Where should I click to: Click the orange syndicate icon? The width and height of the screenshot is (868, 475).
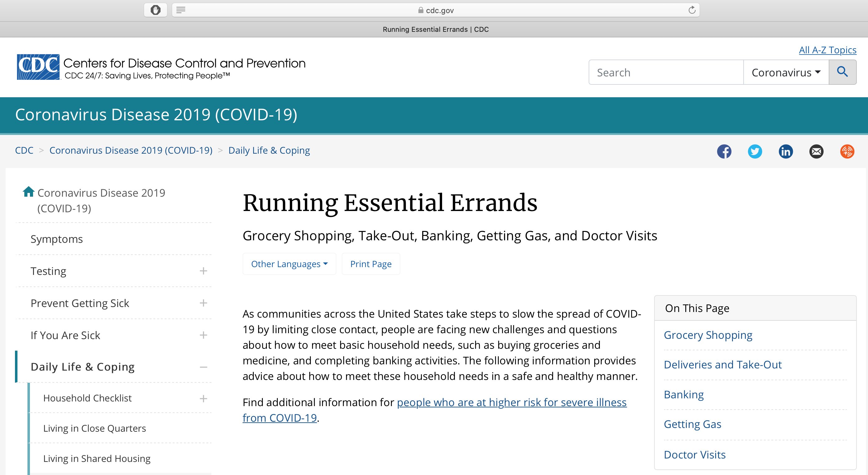pyautogui.click(x=847, y=151)
